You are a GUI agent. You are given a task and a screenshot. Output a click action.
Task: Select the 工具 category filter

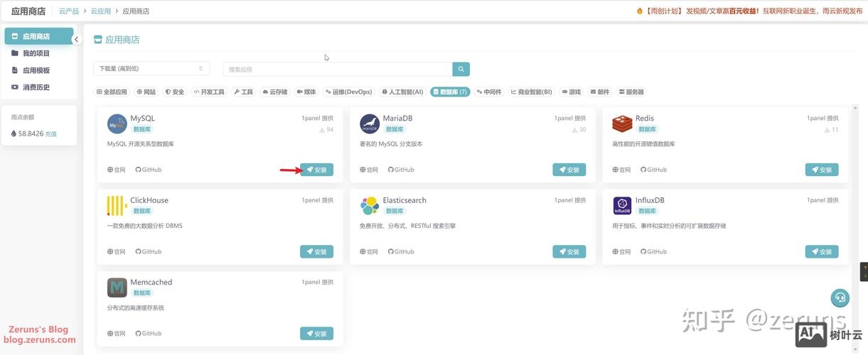click(x=244, y=92)
